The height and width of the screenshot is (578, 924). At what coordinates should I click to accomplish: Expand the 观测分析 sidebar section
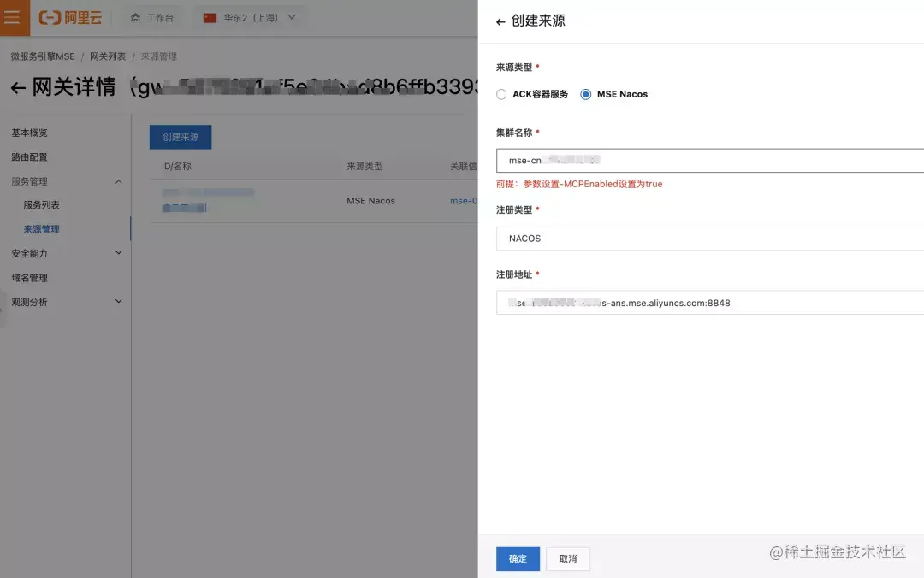(118, 302)
